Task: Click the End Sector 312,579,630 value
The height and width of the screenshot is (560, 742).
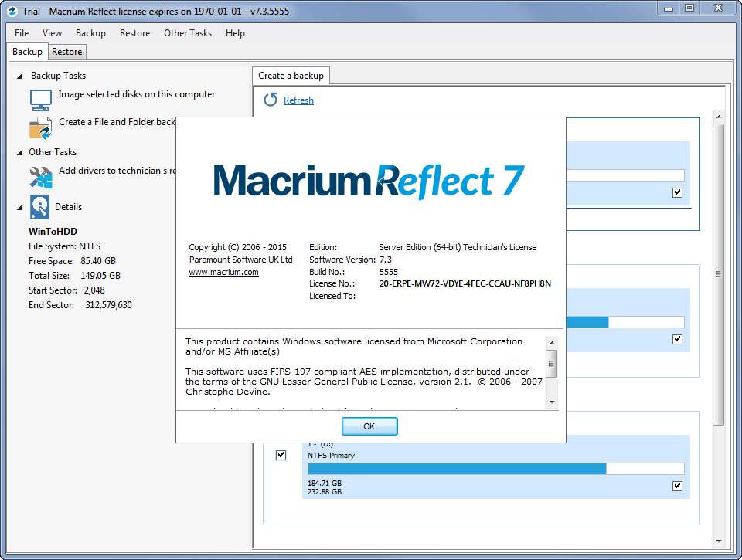Action: click(109, 305)
